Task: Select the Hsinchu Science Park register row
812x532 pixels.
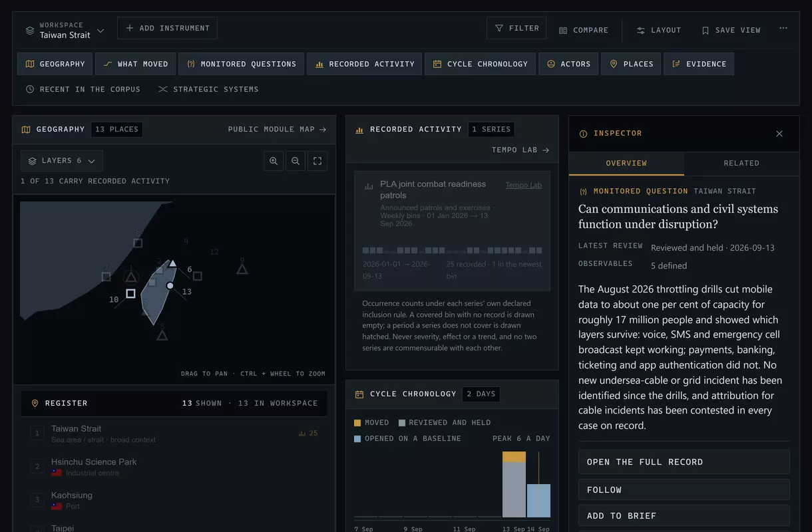Action: tap(174, 467)
